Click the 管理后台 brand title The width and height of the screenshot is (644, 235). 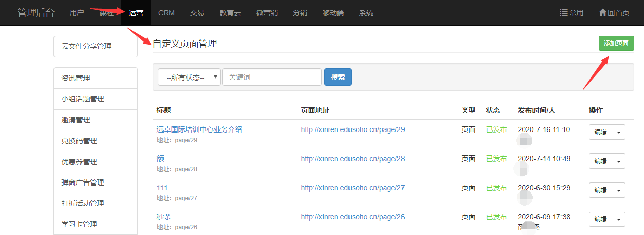tap(36, 13)
